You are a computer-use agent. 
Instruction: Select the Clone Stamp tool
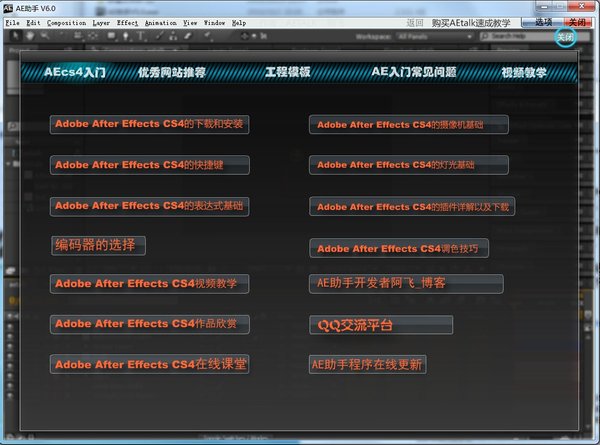tap(173, 36)
